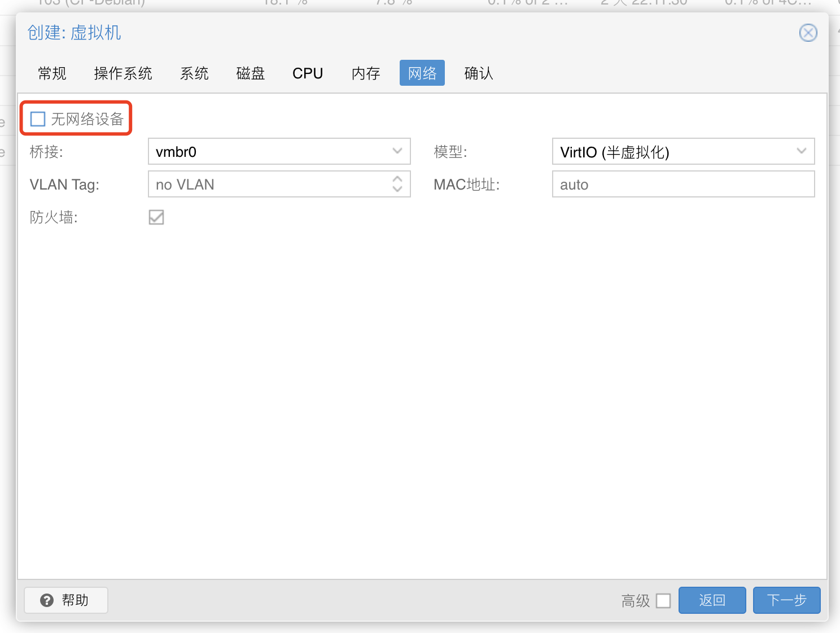Click the 桥接 label
Screen dimensions: 840x633
pos(46,152)
